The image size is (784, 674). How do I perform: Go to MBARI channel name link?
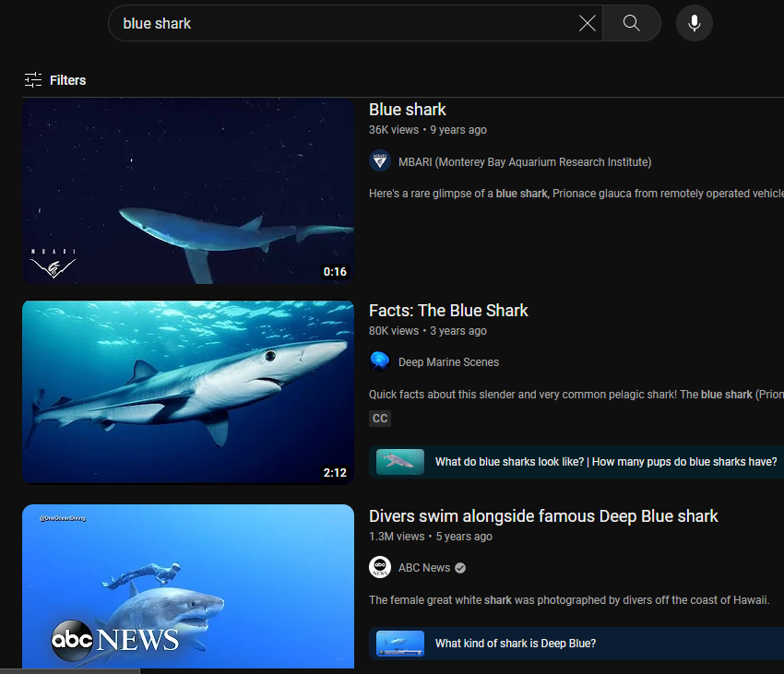(x=525, y=162)
